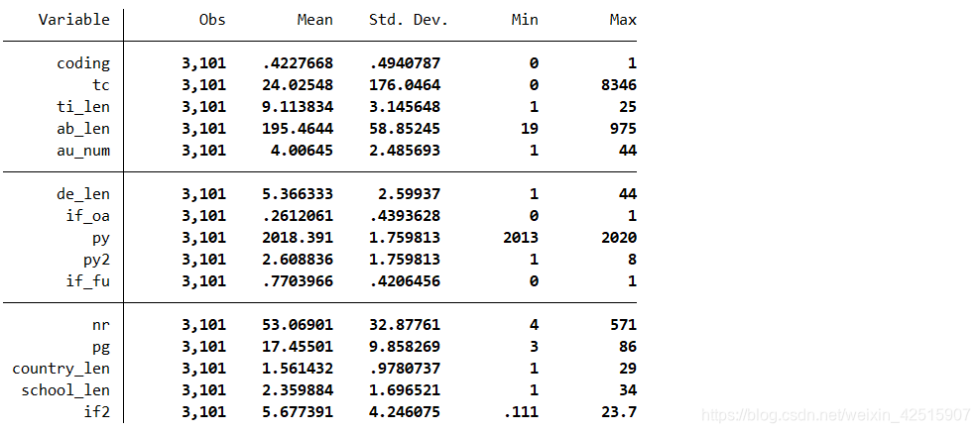This screenshot has width=980, height=433.
Task: Click the if_fu mean value .7703966
Action: pos(298,281)
